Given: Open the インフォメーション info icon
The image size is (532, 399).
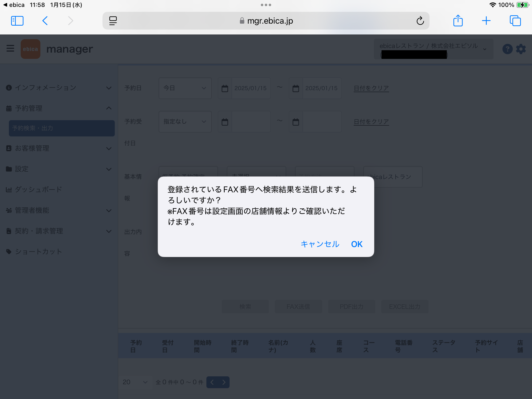Looking at the screenshot, I should click(9, 88).
